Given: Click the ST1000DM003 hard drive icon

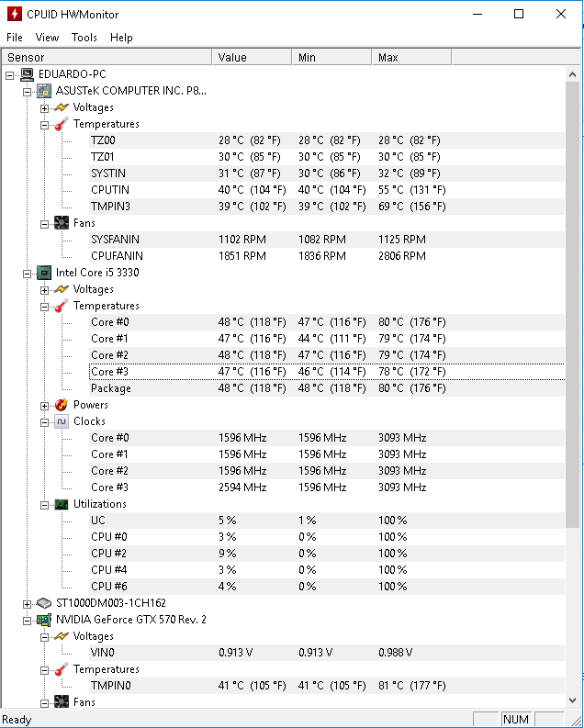Looking at the screenshot, I should (44, 603).
